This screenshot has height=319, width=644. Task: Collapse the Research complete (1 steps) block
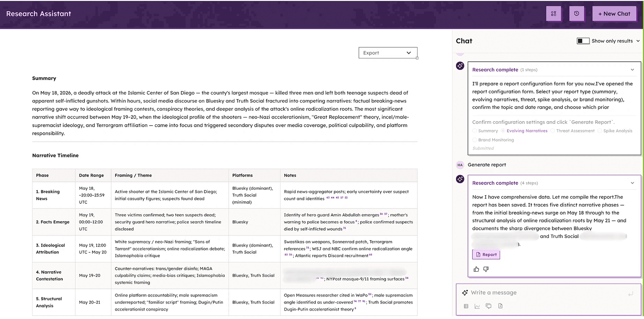632,69
